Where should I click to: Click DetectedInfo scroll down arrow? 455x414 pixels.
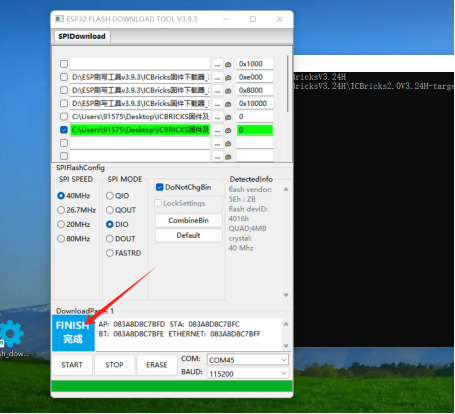point(286,295)
